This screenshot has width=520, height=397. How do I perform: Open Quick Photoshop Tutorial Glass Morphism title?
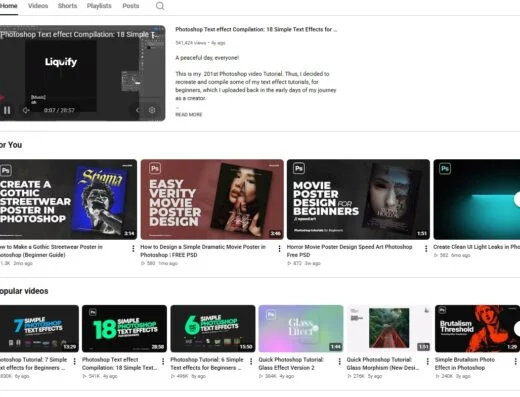383,364
